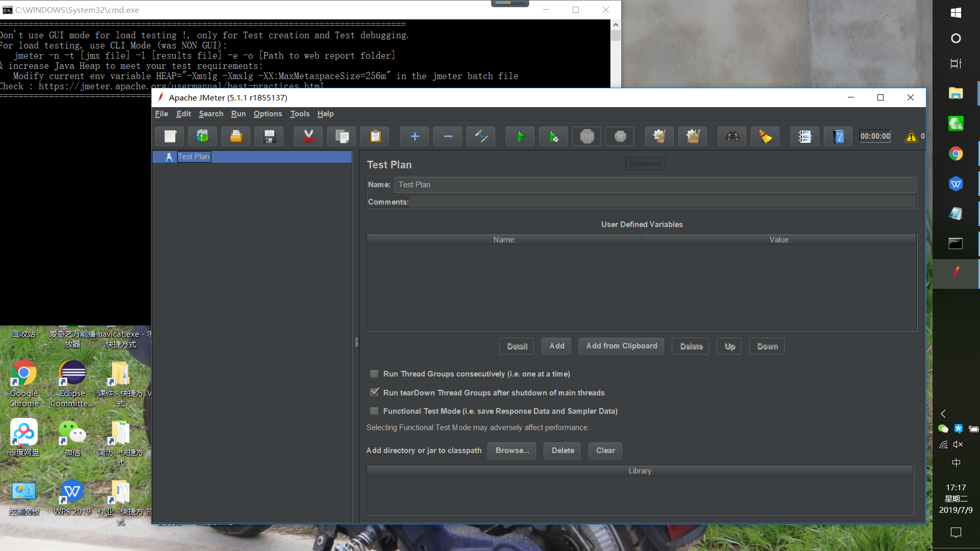Expand the Windows system tray chevron
This screenshot has height=551, width=980.
tap(943, 414)
